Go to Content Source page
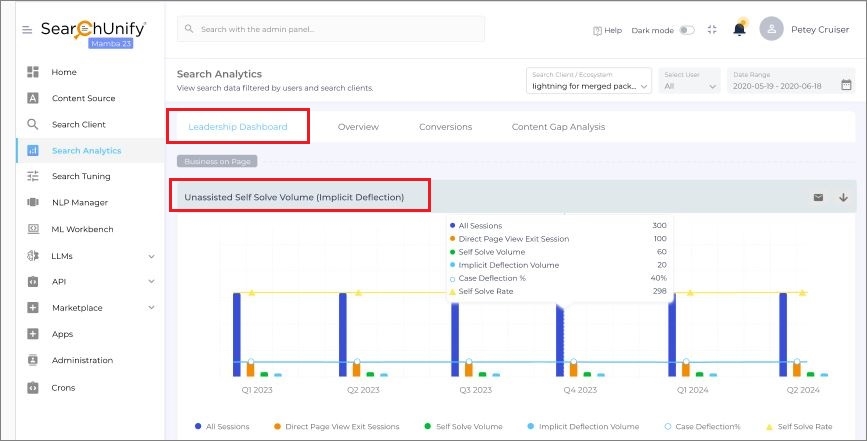This screenshot has height=441, width=867. 83,98
